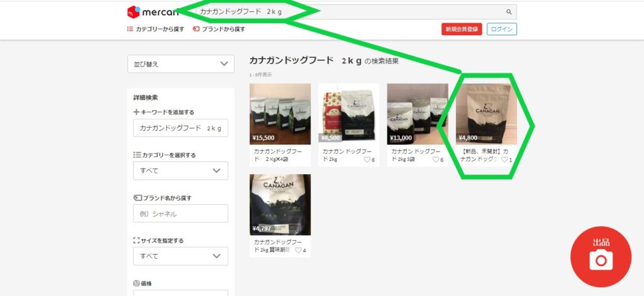The image size is (644, 296).
Task: Click the keyword filter input field
Action: click(x=180, y=128)
